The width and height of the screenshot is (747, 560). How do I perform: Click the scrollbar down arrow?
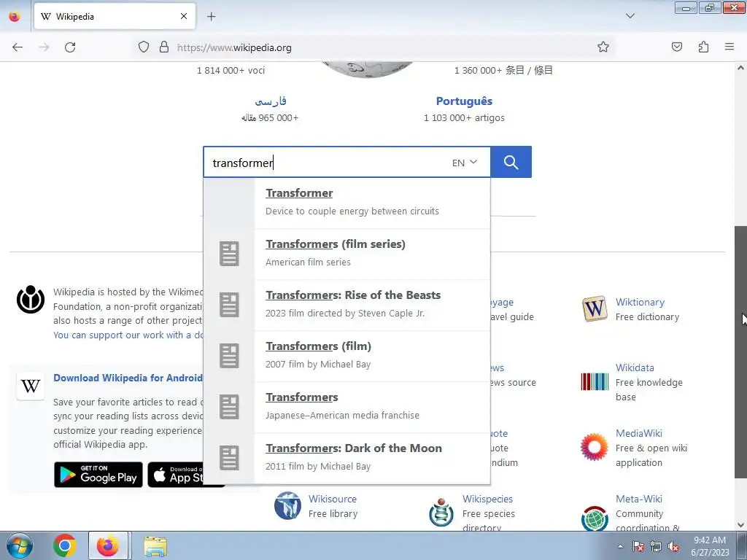coord(740,525)
